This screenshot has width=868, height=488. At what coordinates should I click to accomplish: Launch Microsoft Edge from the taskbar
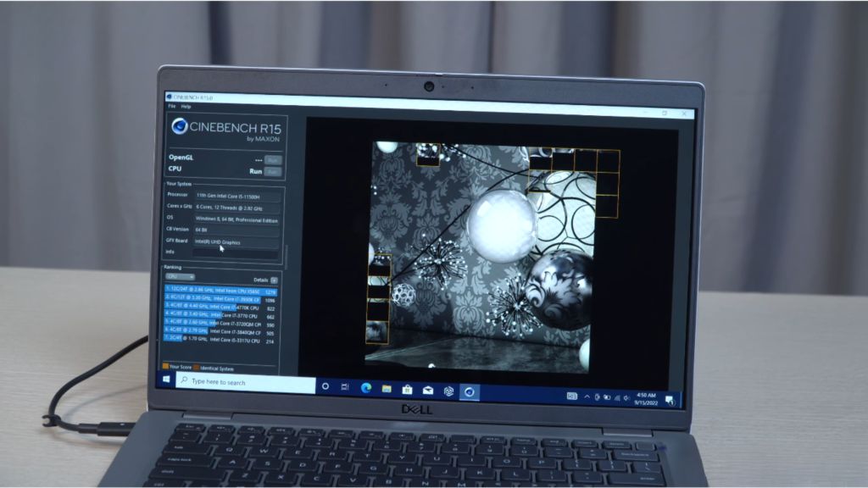point(366,388)
